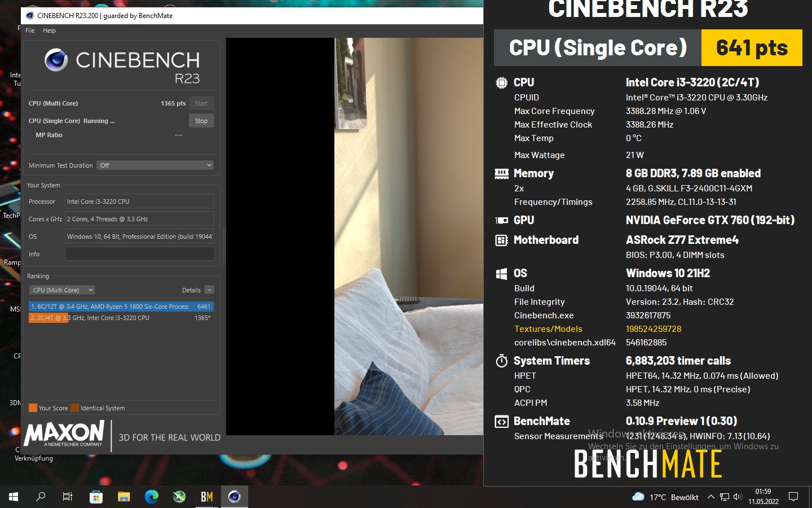The image size is (812, 508).
Task: Show hidden system tray icons
Action: click(711, 497)
